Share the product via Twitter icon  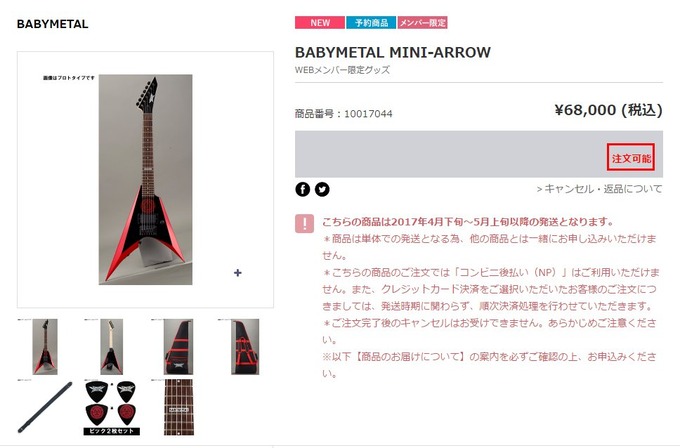click(322, 189)
